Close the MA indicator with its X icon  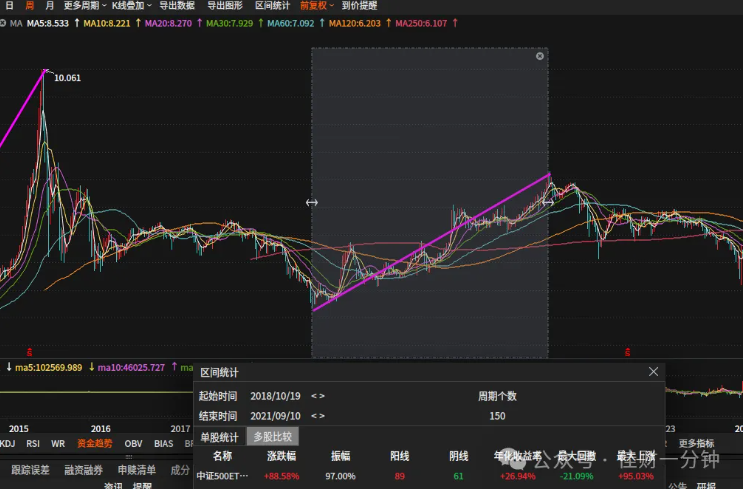[3, 23]
